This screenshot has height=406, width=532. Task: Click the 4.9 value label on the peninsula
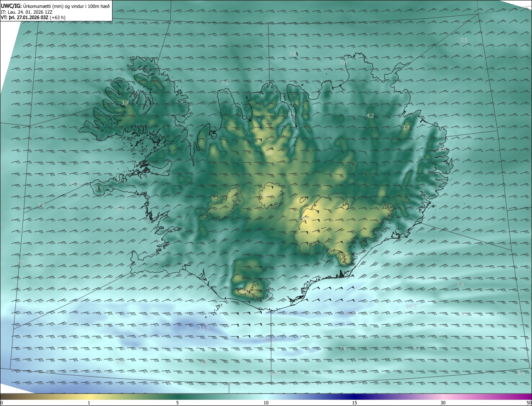(x=99, y=188)
